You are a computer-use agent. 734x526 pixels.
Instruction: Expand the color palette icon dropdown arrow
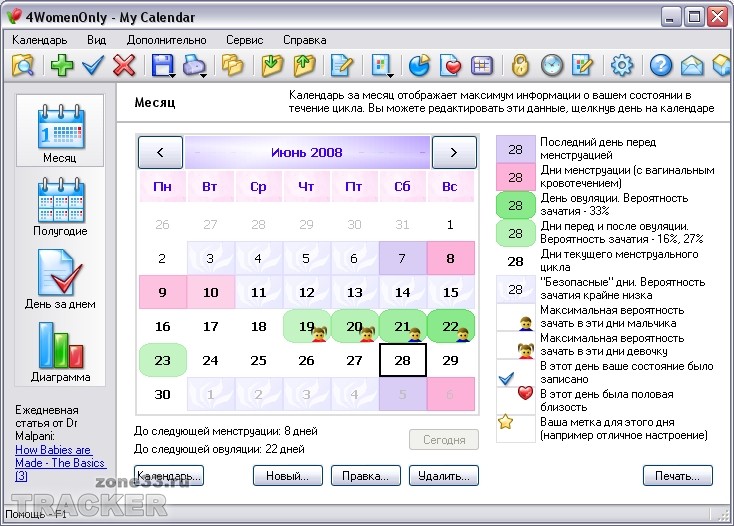click(390, 75)
